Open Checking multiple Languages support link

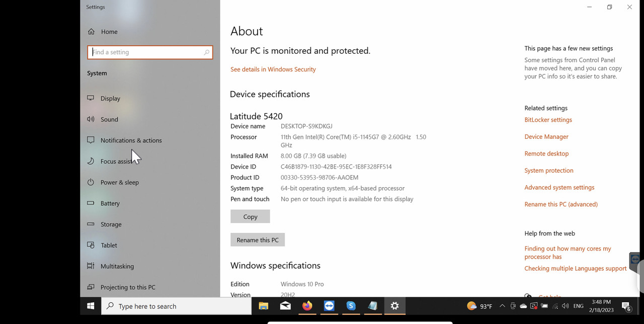tap(576, 269)
